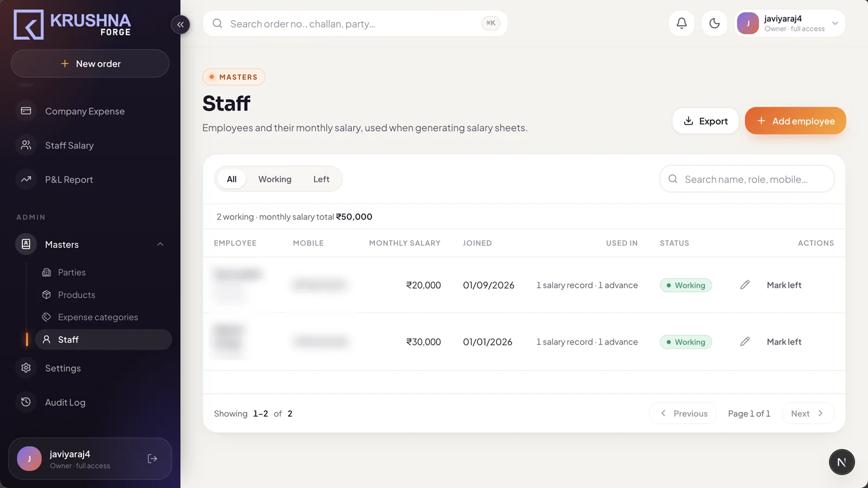868x488 pixels.
Task: Open notifications bell
Action: pyautogui.click(x=681, y=23)
